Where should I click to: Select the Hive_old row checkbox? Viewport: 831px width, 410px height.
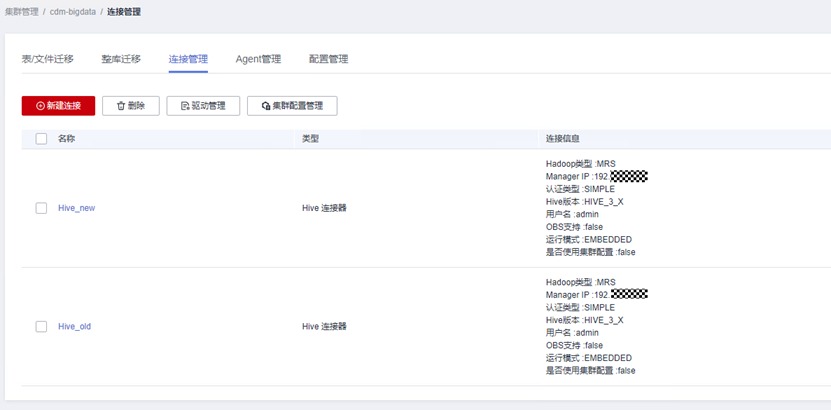point(41,327)
